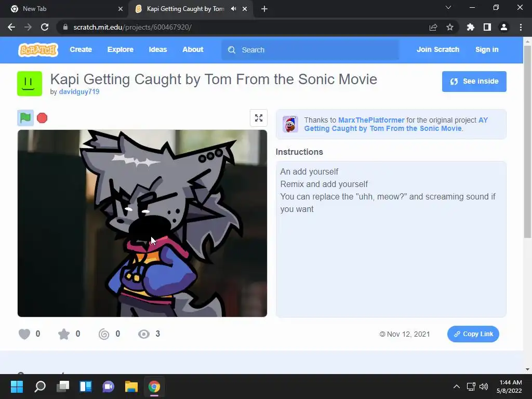This screenshot has width=532, height=399.
Task: Open tab search dropdown chevron
Action: tap(448, 7)
